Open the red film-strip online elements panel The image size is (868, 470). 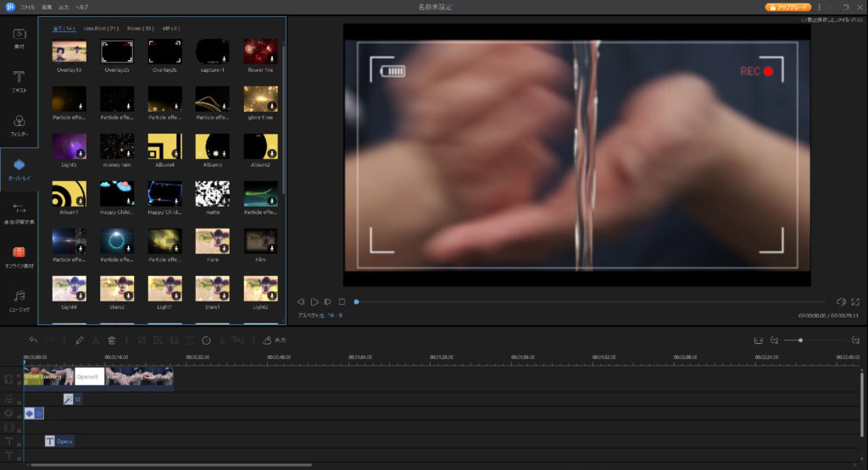coord(19,257)
